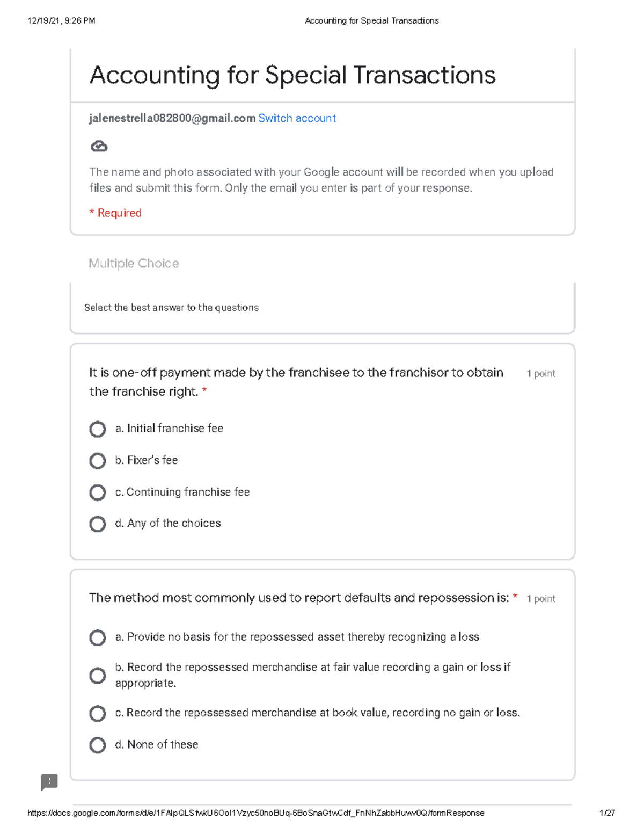The width and height of the screenshot is (644, 834).
Task: Click the page header document title
Action: [x=371, y=21]
